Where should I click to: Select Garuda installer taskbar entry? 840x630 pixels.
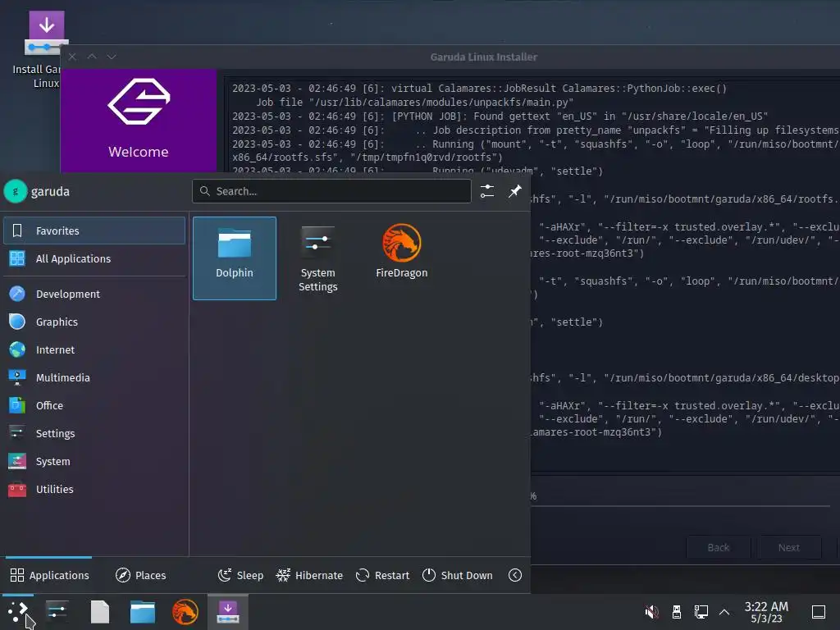228,611
